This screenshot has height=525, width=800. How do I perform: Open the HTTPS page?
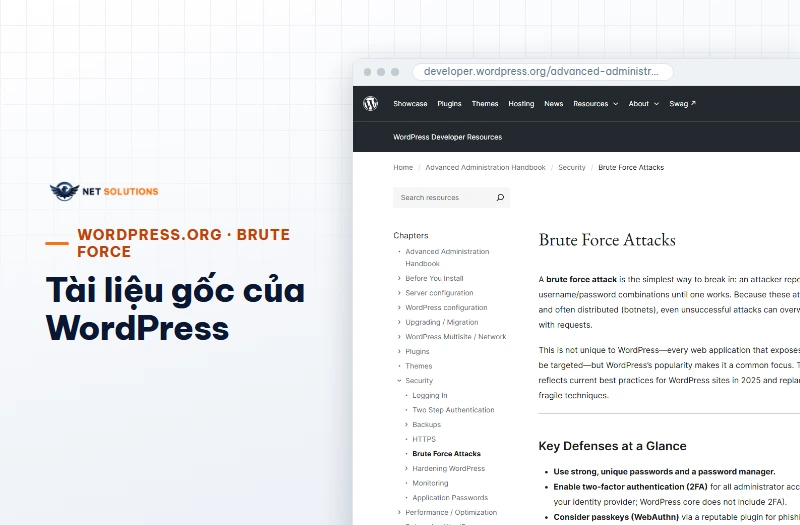(x=424, y=439)
